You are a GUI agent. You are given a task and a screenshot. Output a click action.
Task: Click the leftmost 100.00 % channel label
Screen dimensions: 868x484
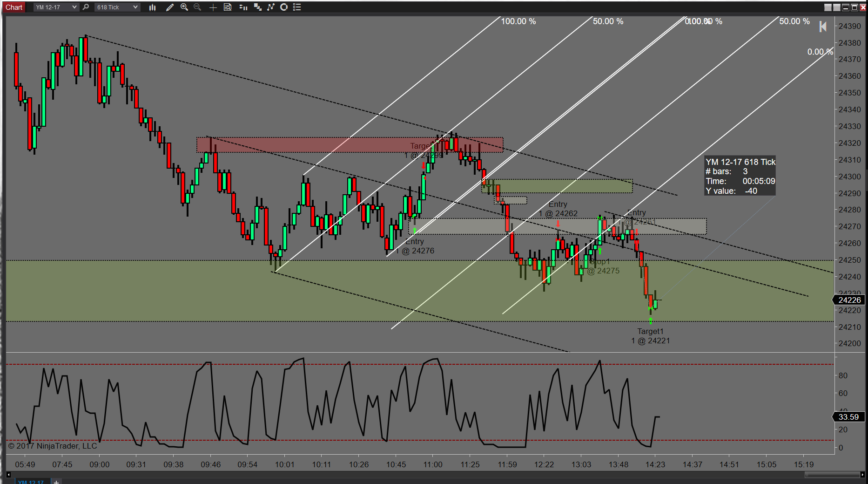(x=518, y=21)
